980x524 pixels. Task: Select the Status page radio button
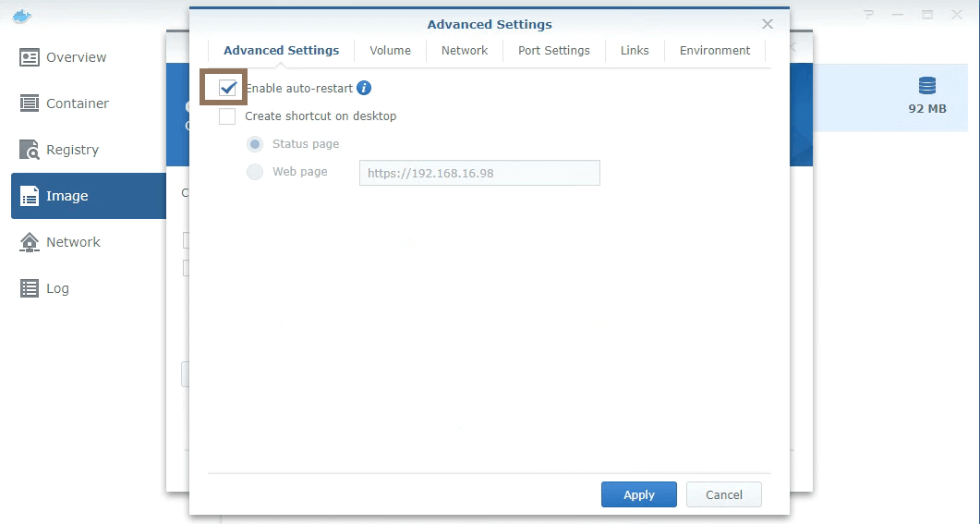click(x=255, y=144)
